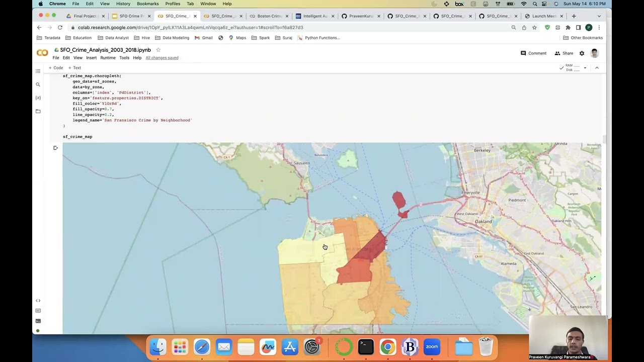Open the Wi-Fi status menu bar icon
The width and height of the screenshot is (644, 362).
[x=524, y=4]
